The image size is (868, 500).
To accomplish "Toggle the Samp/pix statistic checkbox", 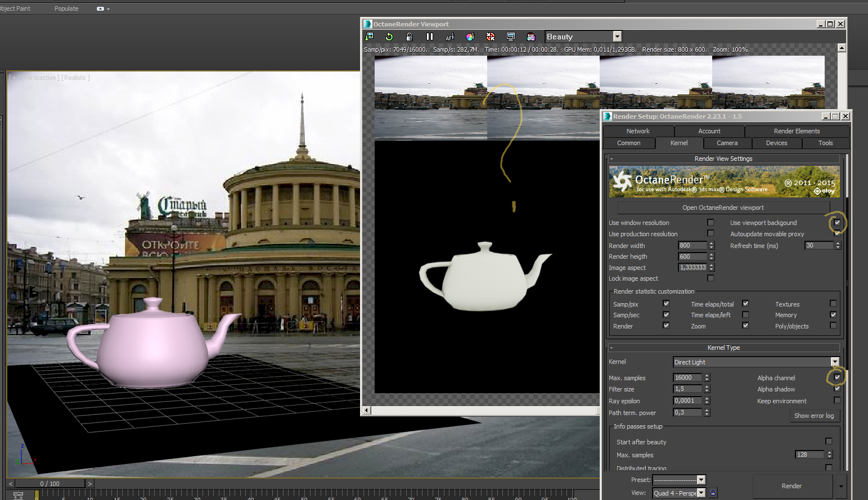I will (666, 304).
